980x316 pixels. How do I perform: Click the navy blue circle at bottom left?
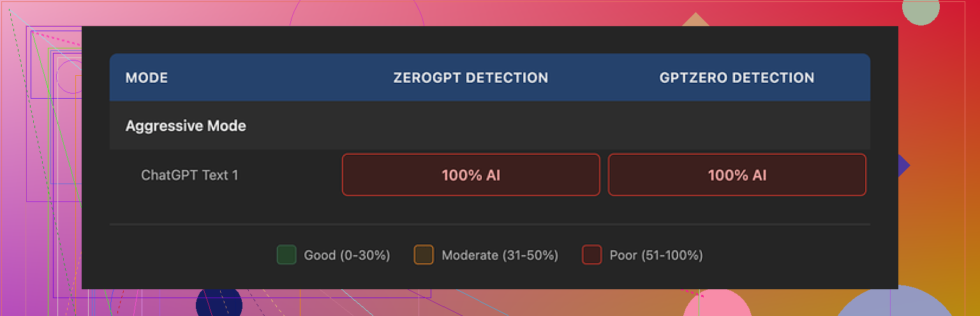pos(219,303)
